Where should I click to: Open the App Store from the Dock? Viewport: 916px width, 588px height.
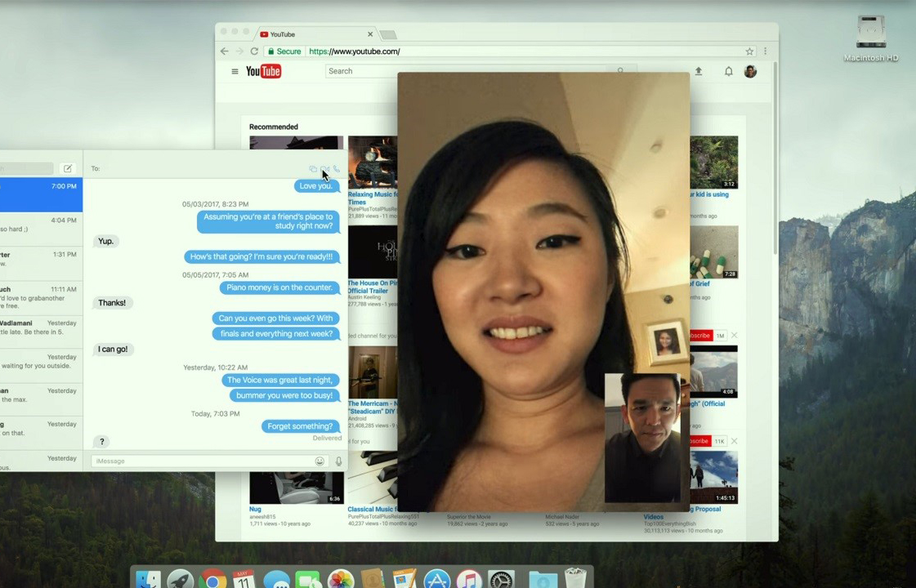pos(436,580)
